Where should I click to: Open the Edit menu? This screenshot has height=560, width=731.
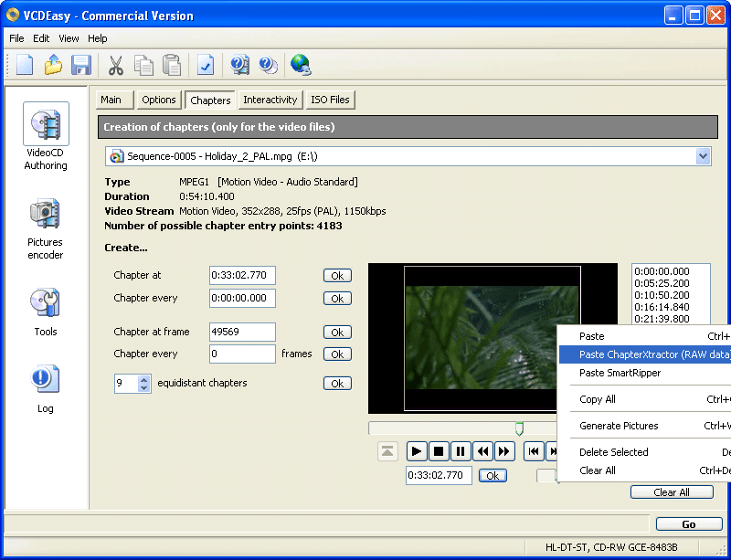tap(41, 38)
